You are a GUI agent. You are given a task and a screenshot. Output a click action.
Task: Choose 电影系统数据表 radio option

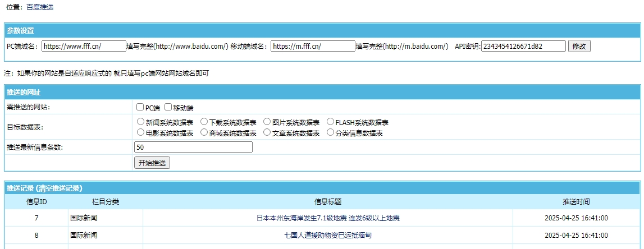click(x=140, y=133)
